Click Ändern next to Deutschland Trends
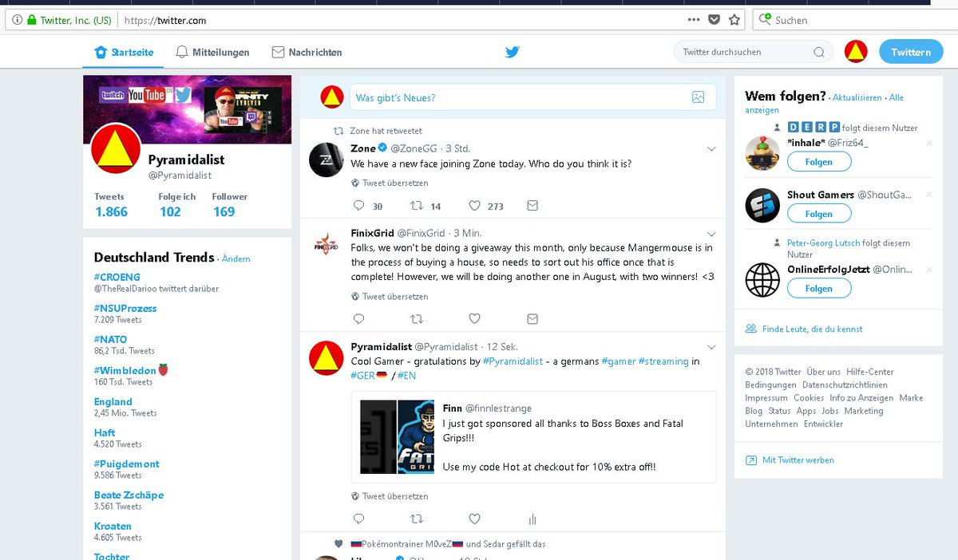This screenshot has height=560, width=958. 236,258
